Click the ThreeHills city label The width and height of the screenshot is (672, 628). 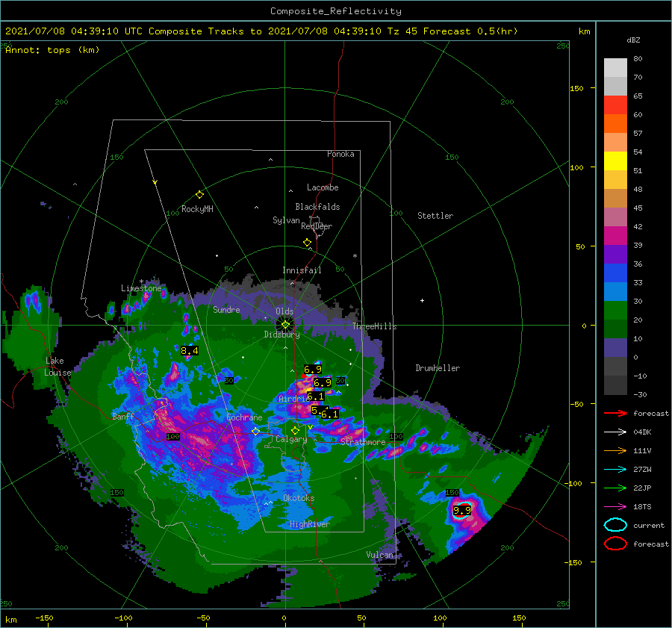point(374,326)
